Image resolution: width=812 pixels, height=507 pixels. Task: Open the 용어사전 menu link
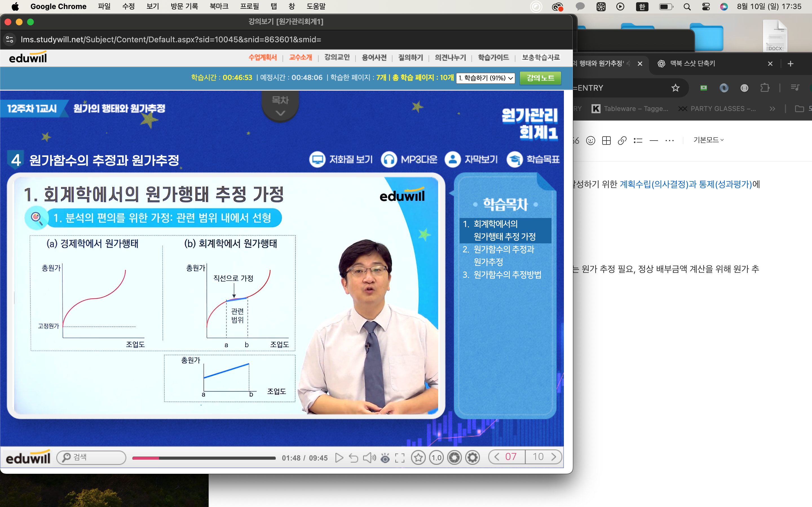(x=374, y=58)
